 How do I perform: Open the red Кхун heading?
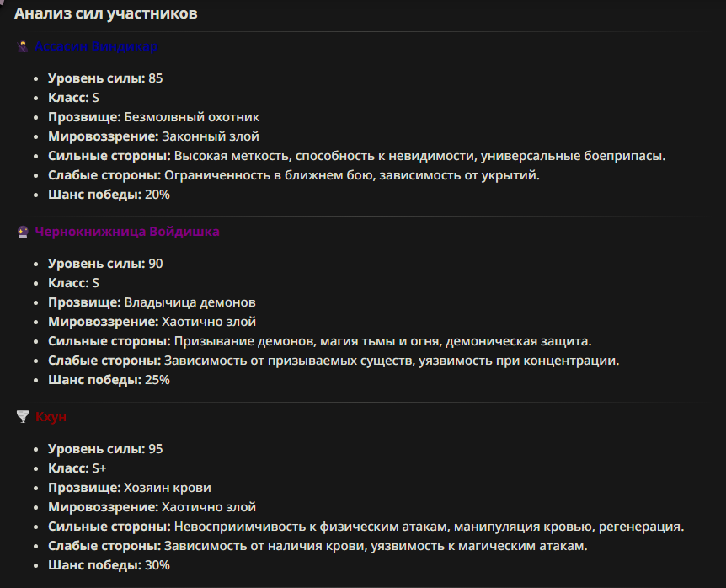tap(51, 417)
